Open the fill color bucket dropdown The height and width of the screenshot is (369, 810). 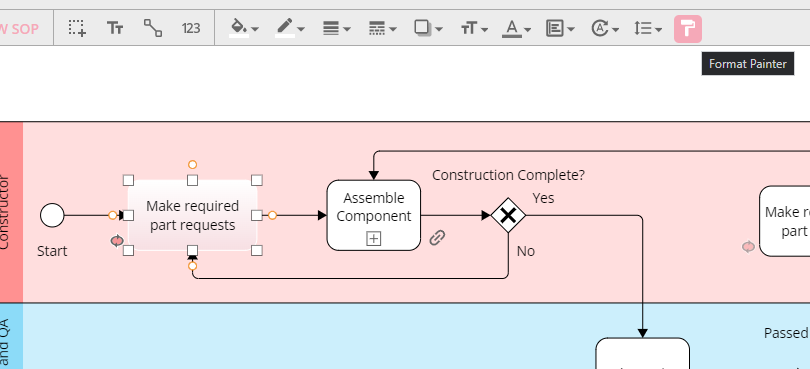(x=244, y=28)
